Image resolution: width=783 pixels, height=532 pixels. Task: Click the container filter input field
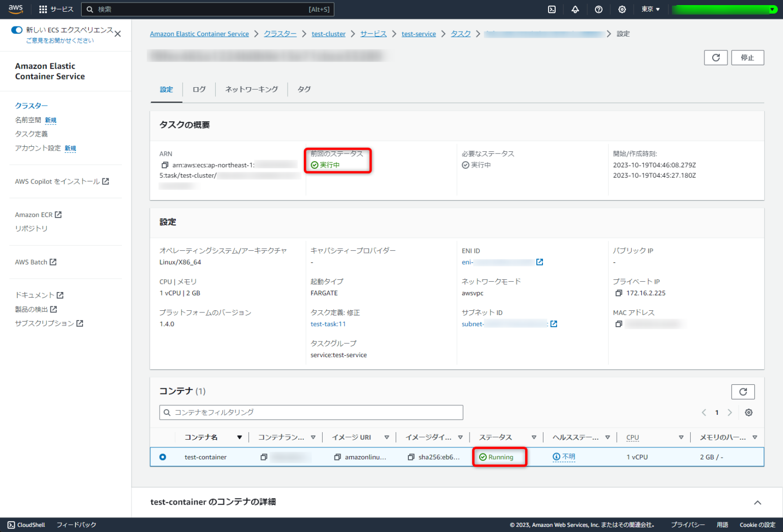[311, 412]
